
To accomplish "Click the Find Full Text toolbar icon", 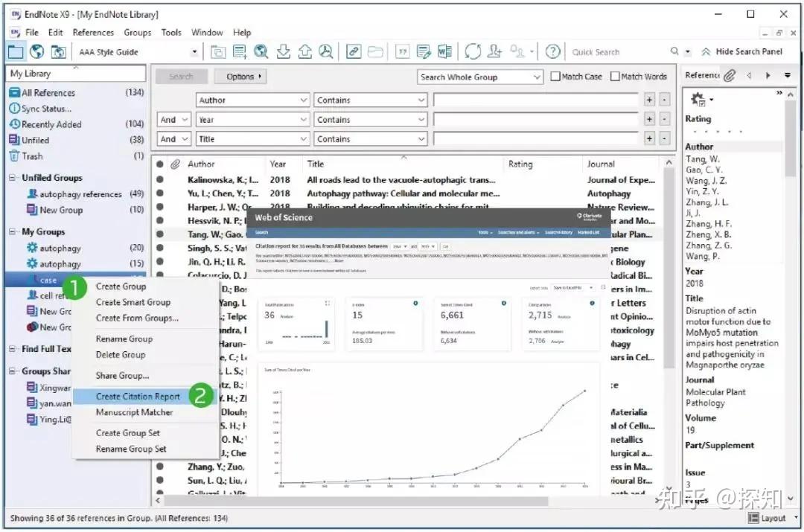I will click(x=326, y=51).
